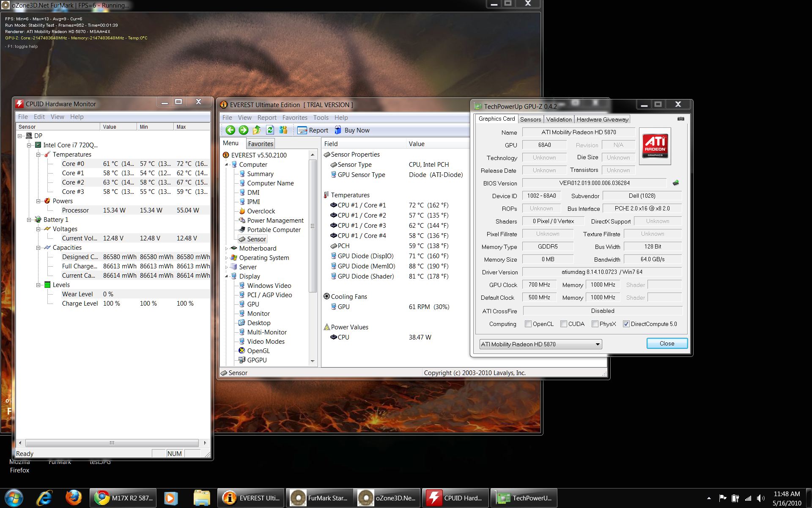Image resolution: width=812 pixels, height=508 pixels.
Task: Select the Sensor item in EVEREST tree
Action: point(252,239)
